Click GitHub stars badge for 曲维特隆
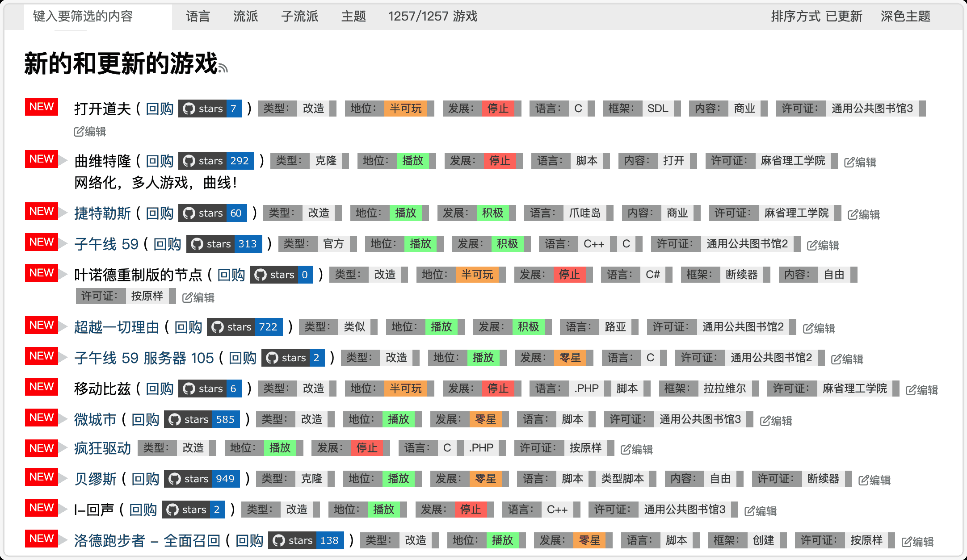The width and height of the screenshot is (967, 560). [216, 161]
